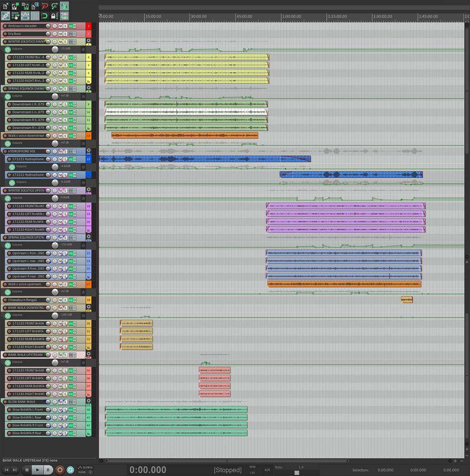
Task: Collapse the WINTER SOLSTICE UPSTM folder
Action: tap(89, 190)
